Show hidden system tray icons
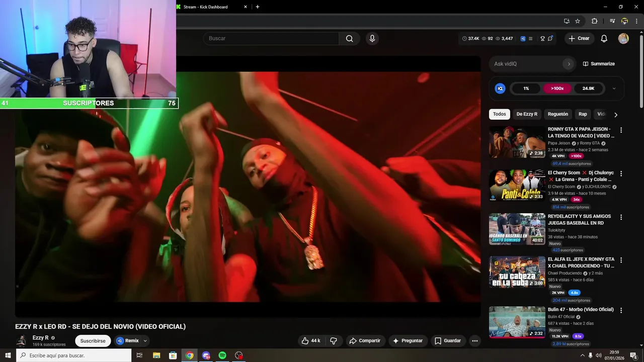The image size is (644, 362). click(x=583, y=355)
